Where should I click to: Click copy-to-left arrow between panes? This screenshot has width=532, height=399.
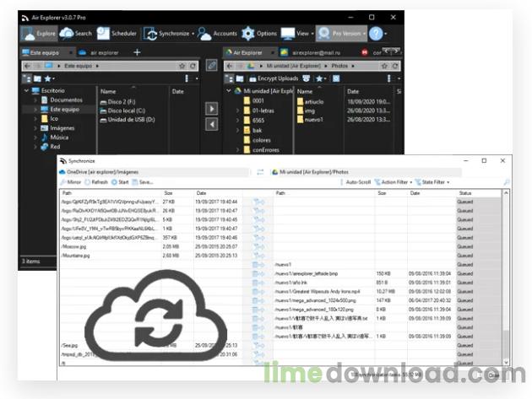[211, 125]
